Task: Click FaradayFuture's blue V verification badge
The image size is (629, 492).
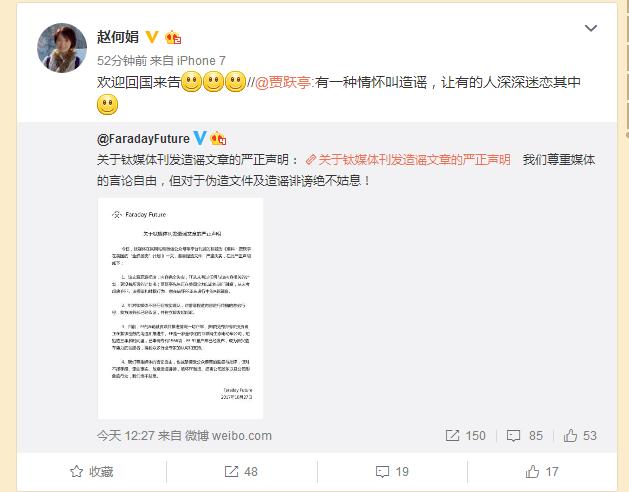Action: coord(200,138)
